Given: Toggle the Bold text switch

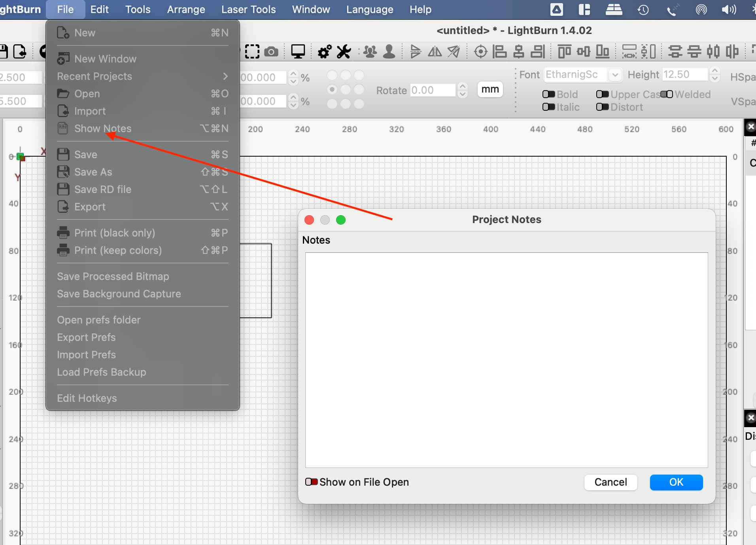Looking at the screenshot, I should point(549,94).
